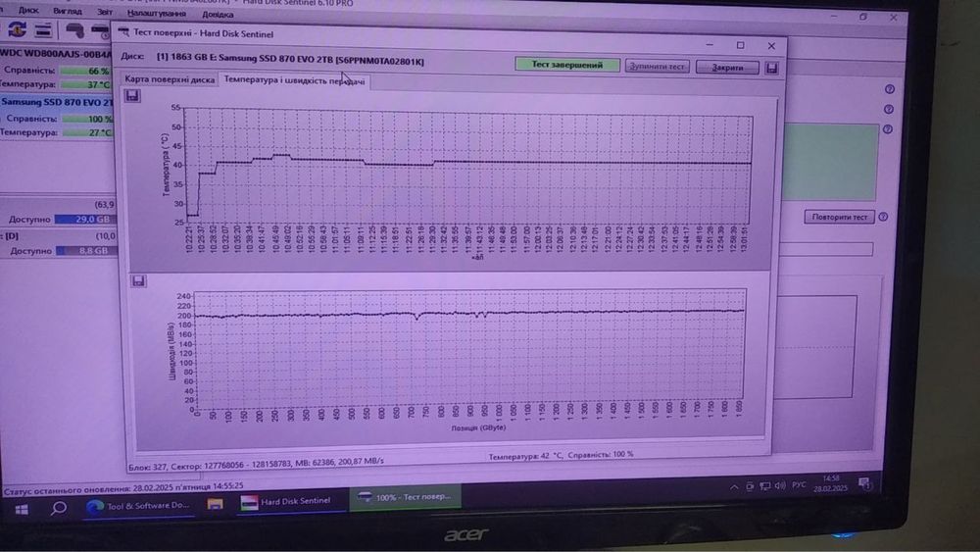Screen dimensions: 980x552
Task: Click the help icon beside the green box
Action: tap(888, 129)
